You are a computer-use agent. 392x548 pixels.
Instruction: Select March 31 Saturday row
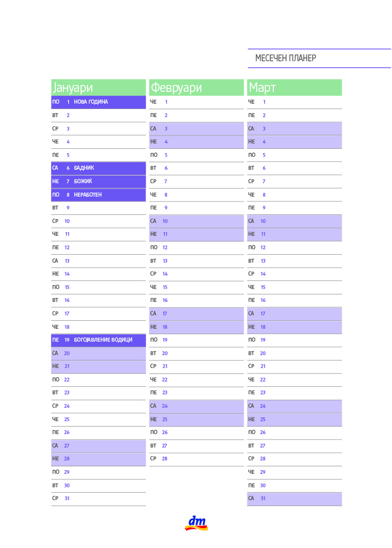[x=294, y=499]
